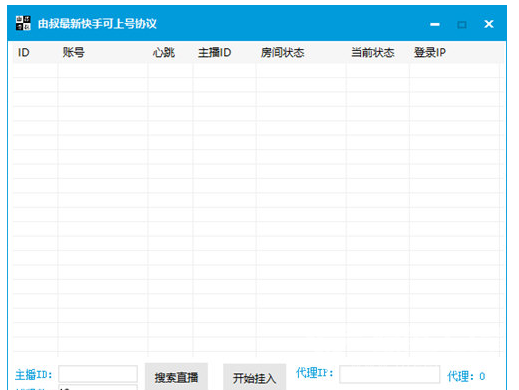The width and height of the screenshot is (519, 390).
Task: Click the app logo icon in title bar
Action: [23, 23]
